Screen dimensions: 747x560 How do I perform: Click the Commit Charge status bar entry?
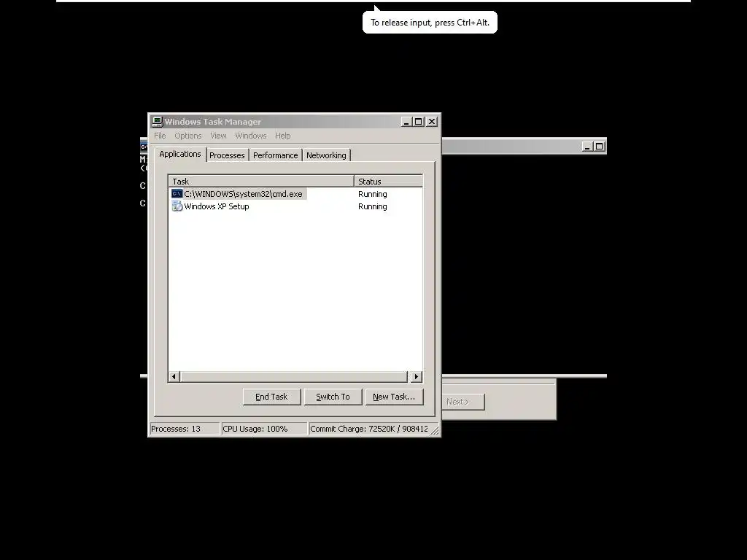point(369,429)
